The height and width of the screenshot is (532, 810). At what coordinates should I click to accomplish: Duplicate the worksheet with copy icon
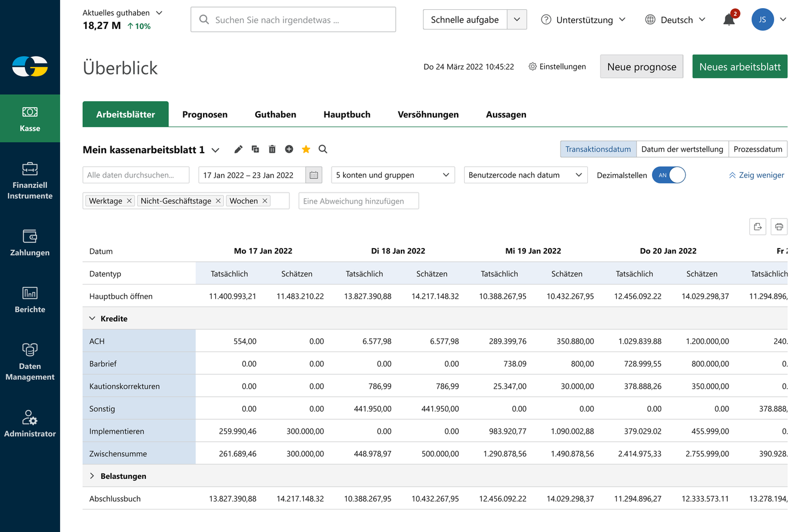(x=255, y=149)
